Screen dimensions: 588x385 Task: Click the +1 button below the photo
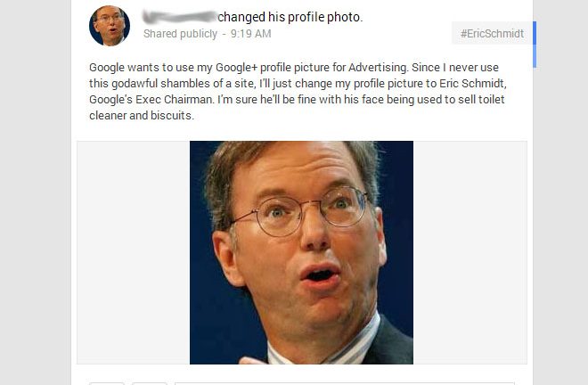(x=107, y=383)
